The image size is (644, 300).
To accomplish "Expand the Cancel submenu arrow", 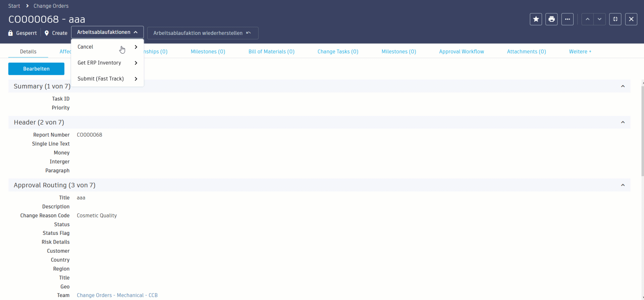I will pos(136,47).
